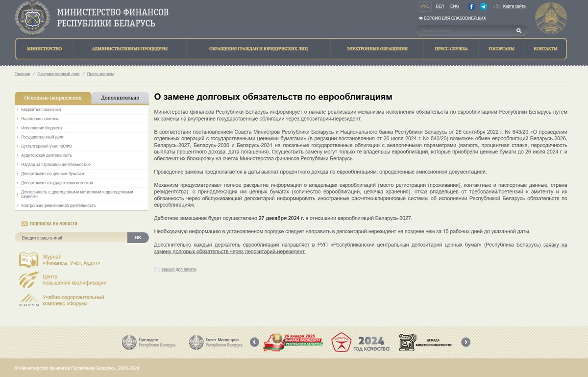
Task: Open the Пресс-служба menu
Action: [x=451, y=49]
